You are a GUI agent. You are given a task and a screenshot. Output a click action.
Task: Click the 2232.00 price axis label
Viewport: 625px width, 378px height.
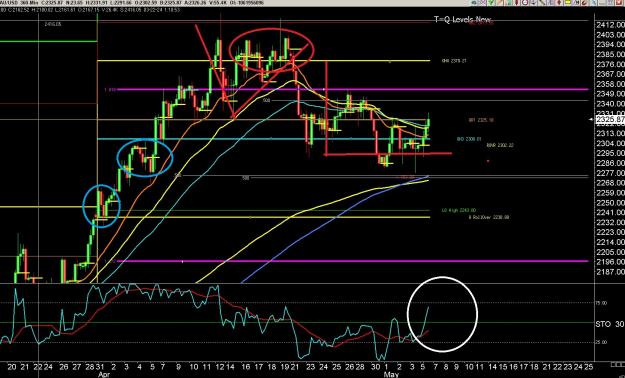tap(610, 222)
